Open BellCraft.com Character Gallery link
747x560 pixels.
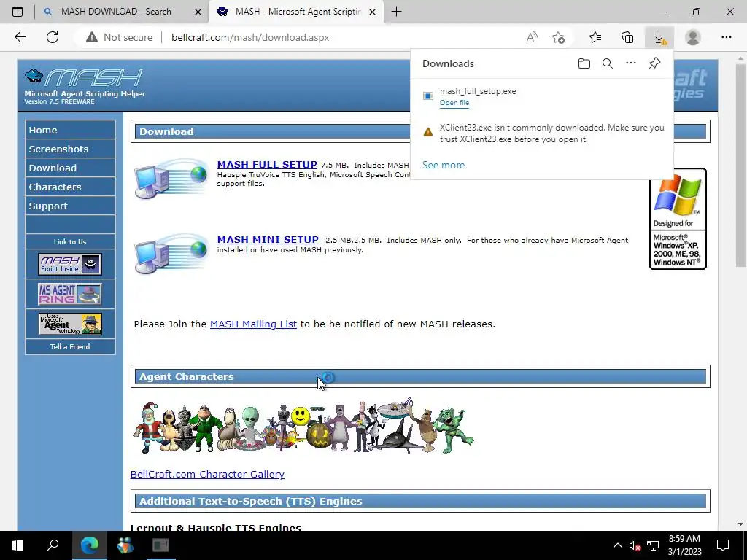point(207,474)
